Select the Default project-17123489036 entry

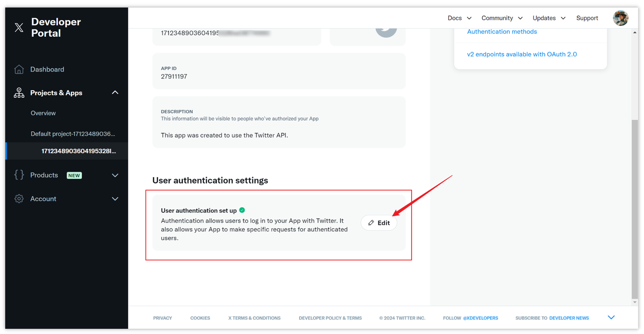tap(73, 134)
